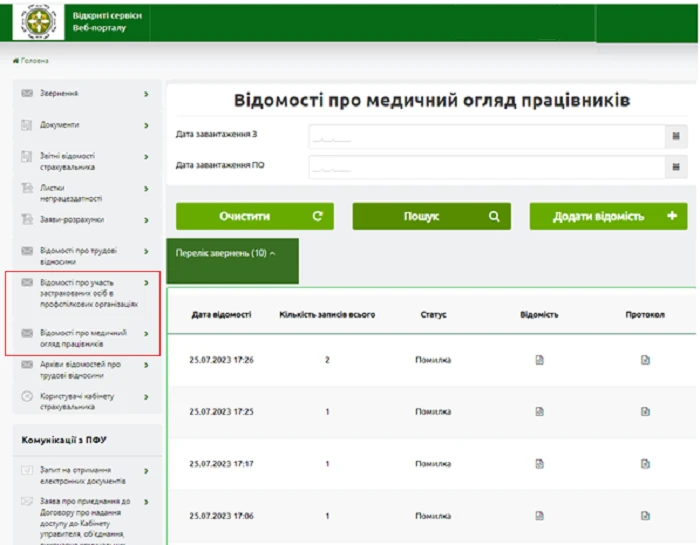Open the Звернення sidebar item
This screenshot has width=700, height=545.
coord(86,94)
